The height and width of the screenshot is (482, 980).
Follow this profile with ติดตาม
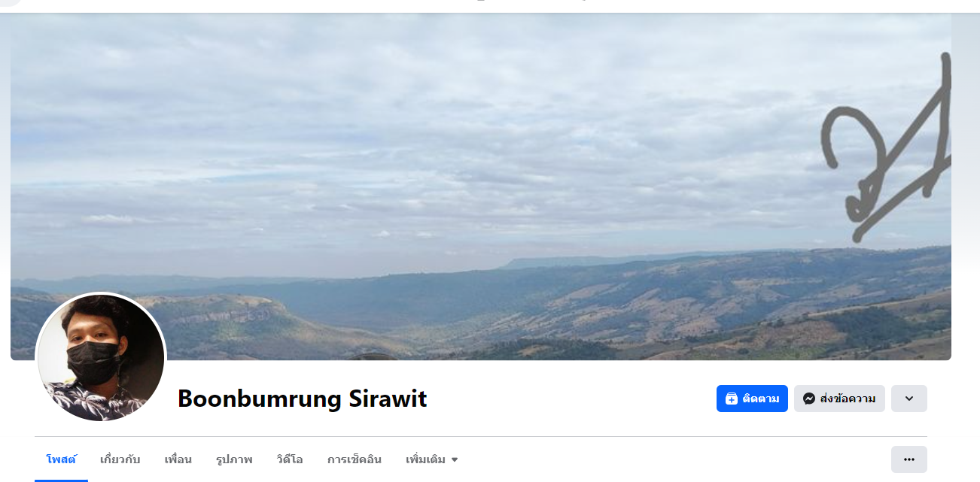(x=752, y=399)
